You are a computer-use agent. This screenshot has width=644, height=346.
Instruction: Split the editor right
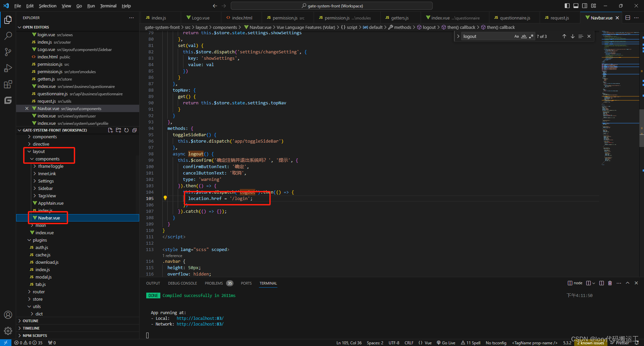(628, 18)
